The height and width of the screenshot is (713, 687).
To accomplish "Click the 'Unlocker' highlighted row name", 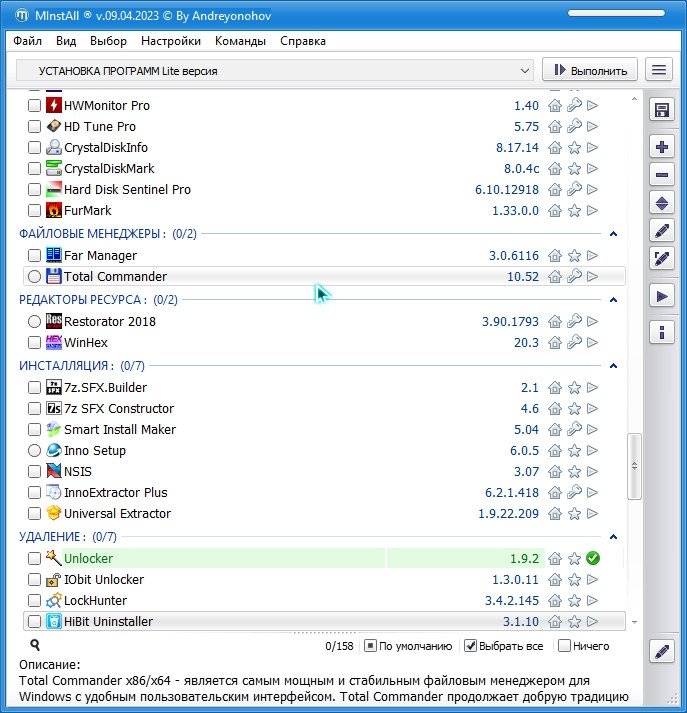I will (88, 558).
